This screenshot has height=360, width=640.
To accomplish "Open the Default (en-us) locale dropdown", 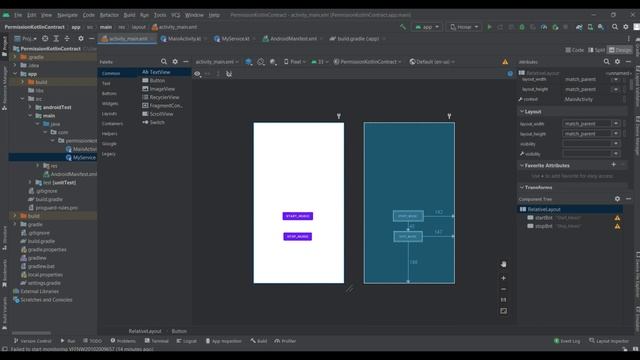I will [432, 62].
